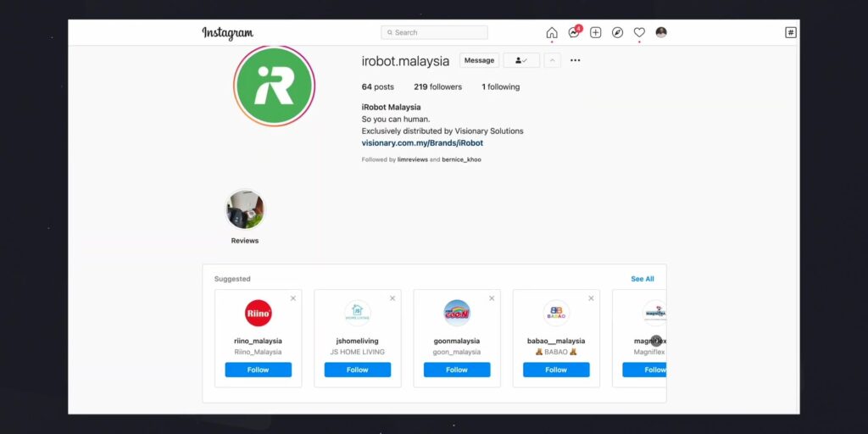Open visionary.com.my/Brands/iRobot link

[x=422, y=142]
